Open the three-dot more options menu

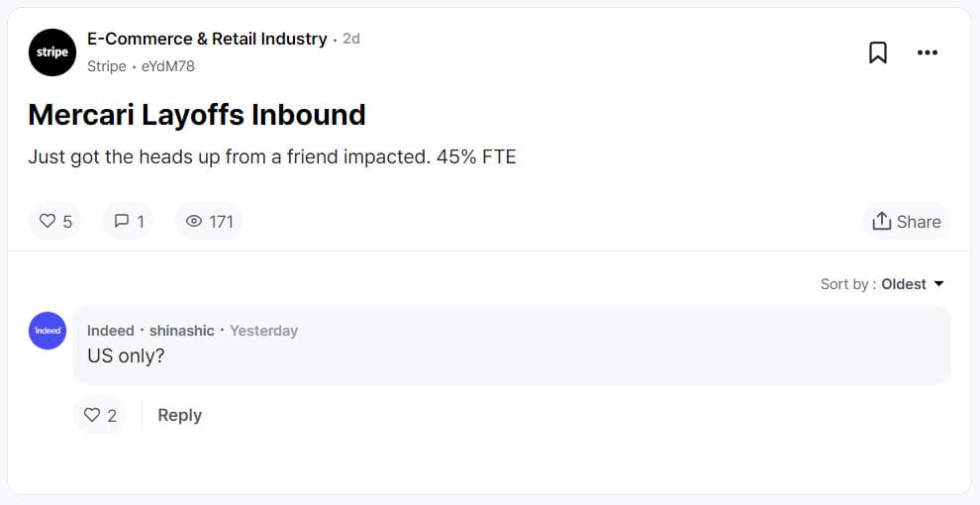[927, 52]
